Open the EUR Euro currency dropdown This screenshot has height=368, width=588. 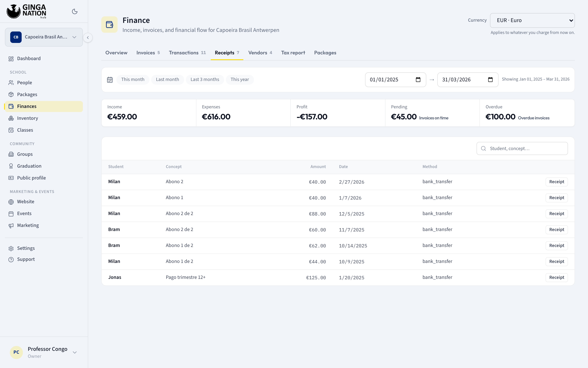[532, 20]
